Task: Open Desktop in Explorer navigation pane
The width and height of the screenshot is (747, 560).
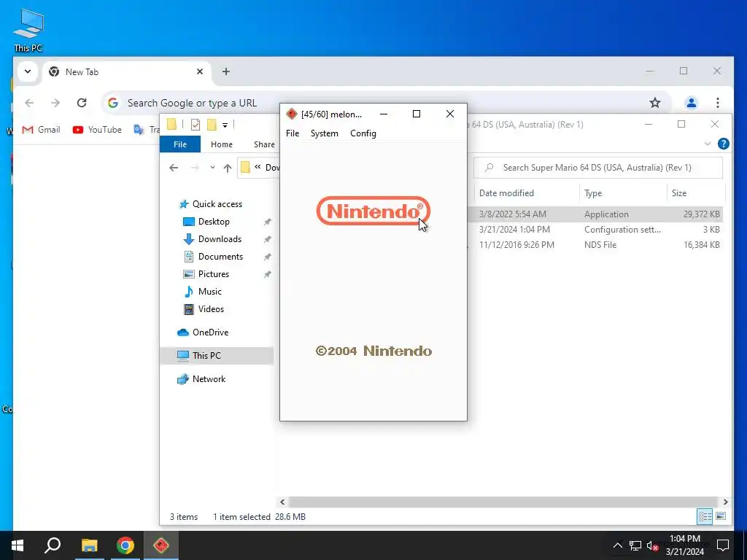Action: click(x=206, y=222)
